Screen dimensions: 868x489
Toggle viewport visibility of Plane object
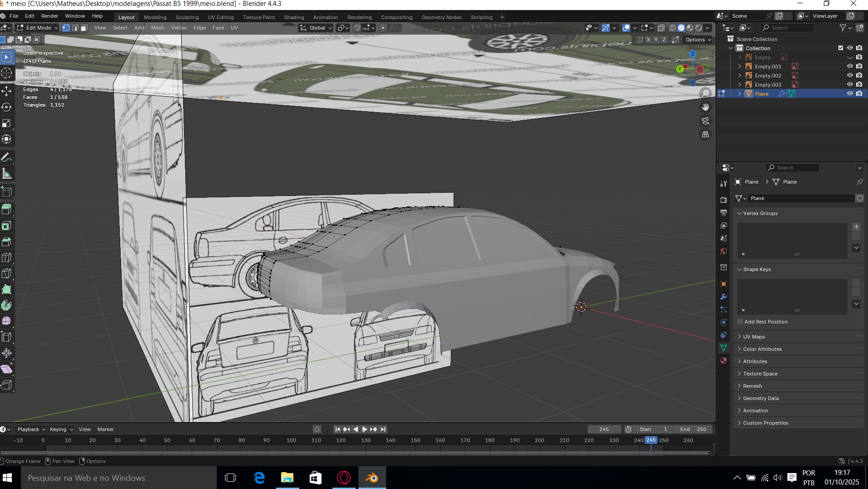(850, 94)
